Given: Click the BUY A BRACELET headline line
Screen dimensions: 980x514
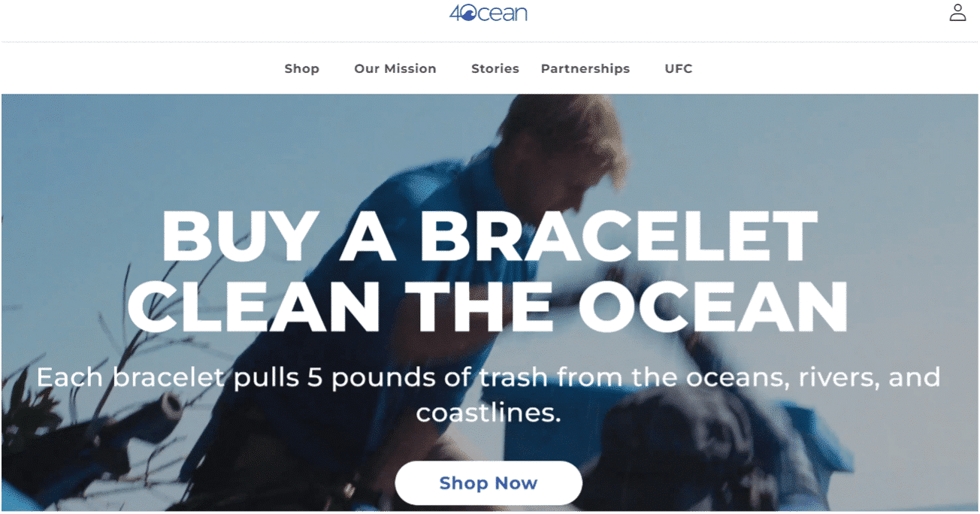Looking at the screenshot, I should (x=489, y=235).
